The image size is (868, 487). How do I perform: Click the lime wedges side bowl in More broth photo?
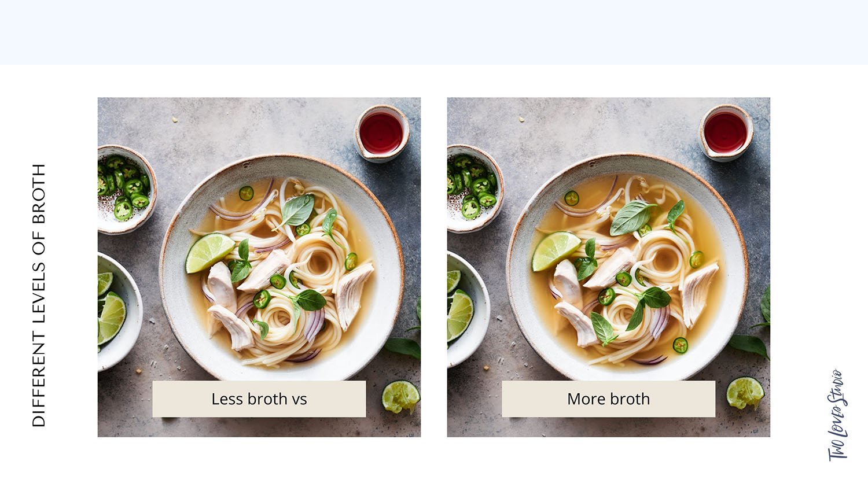pos(467,310)
